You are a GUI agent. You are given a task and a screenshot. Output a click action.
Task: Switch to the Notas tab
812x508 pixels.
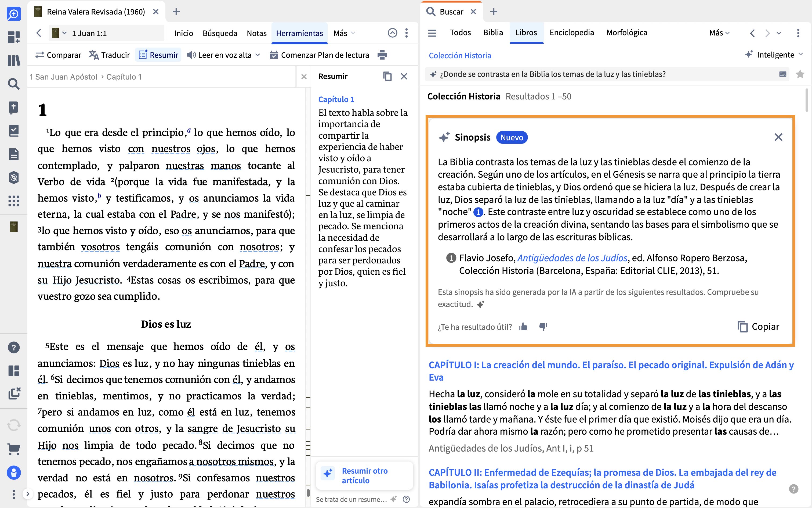[x=257, y=33]
